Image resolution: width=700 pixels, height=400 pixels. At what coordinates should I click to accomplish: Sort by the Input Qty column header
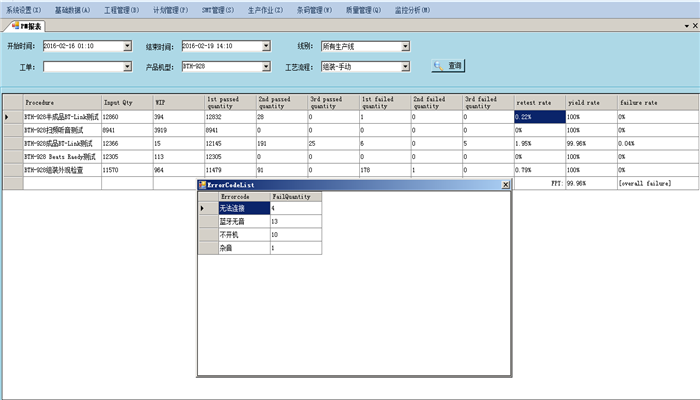point(127,102)
